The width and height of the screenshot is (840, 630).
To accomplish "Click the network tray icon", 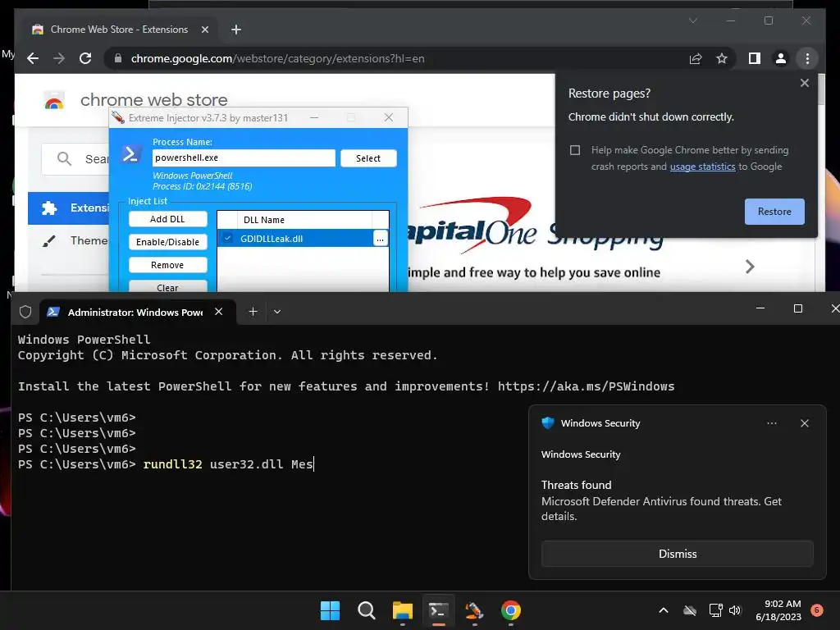I will click(x=715, y=610).
